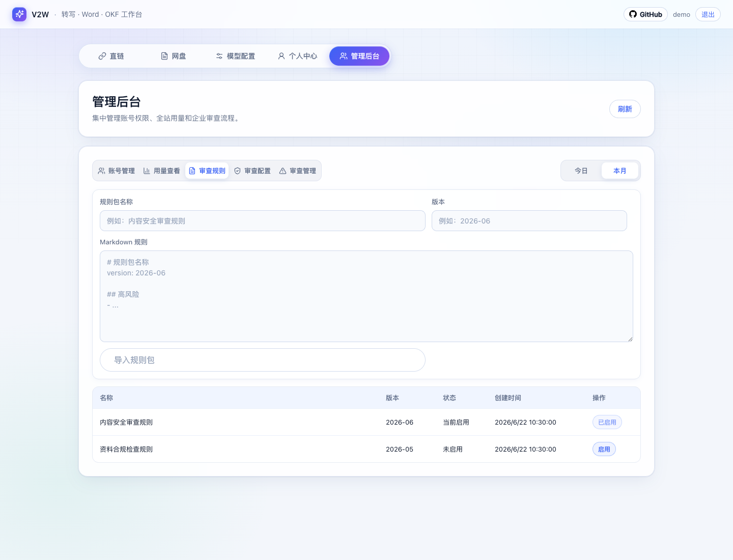
Task: Click the demo username text
Action: [682, 14]
